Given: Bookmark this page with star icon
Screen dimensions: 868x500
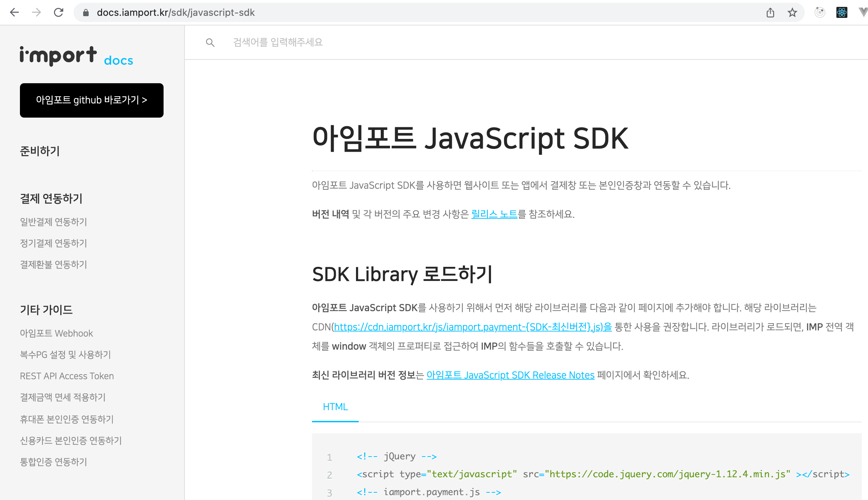Looking at the screenshot, I should point(792,13).
